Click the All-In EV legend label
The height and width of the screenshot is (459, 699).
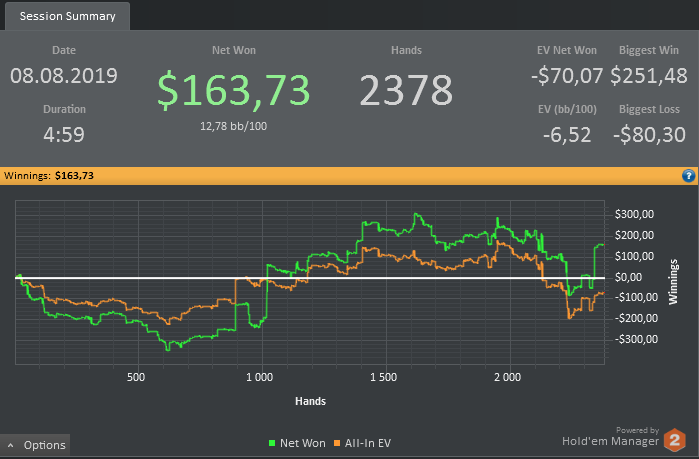pos(368,443)
